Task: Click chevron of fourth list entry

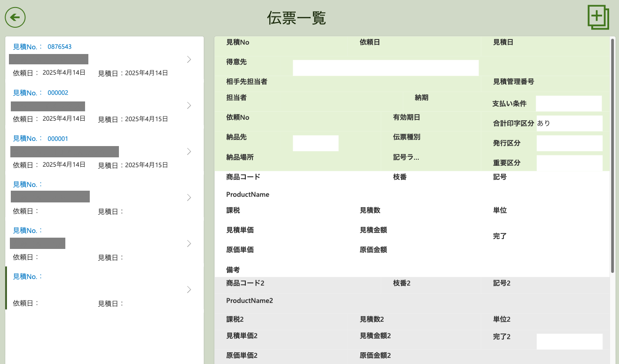Action: pos(189,197)
